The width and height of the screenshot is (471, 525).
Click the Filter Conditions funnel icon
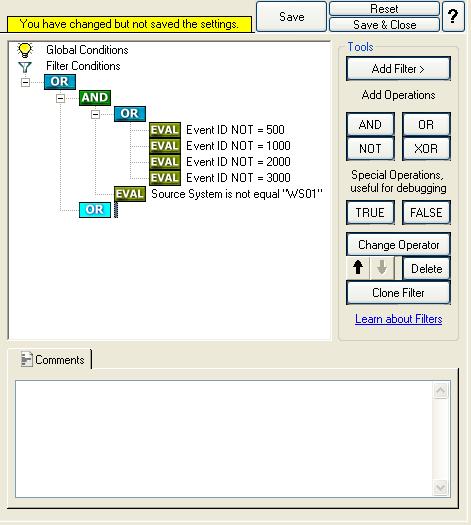(x=25, y=67)
